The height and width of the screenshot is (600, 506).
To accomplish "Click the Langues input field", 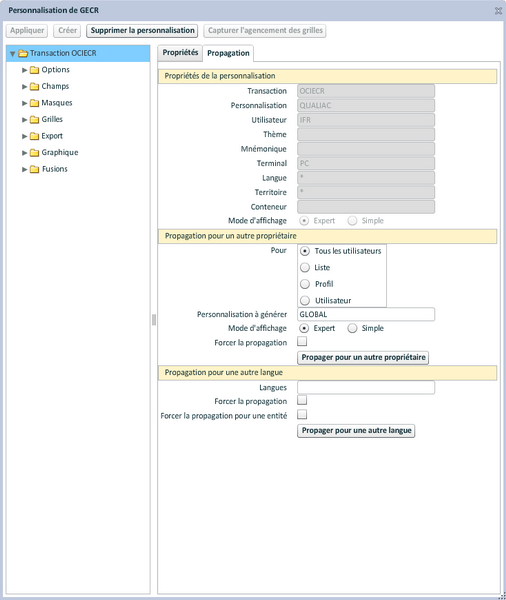I will (366, 387).
